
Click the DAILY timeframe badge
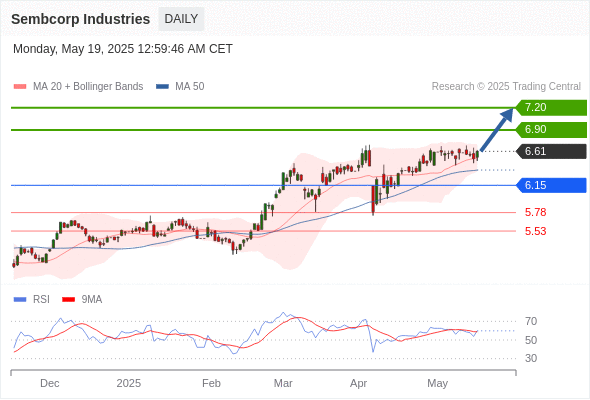tap(181, 19)
